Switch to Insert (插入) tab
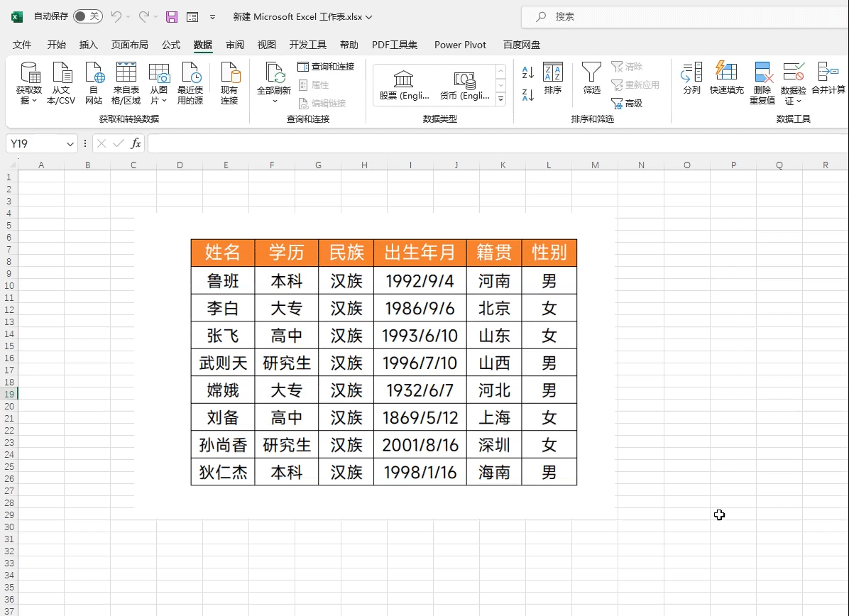This screenshot has width=849, height=616. click(88, 45)
